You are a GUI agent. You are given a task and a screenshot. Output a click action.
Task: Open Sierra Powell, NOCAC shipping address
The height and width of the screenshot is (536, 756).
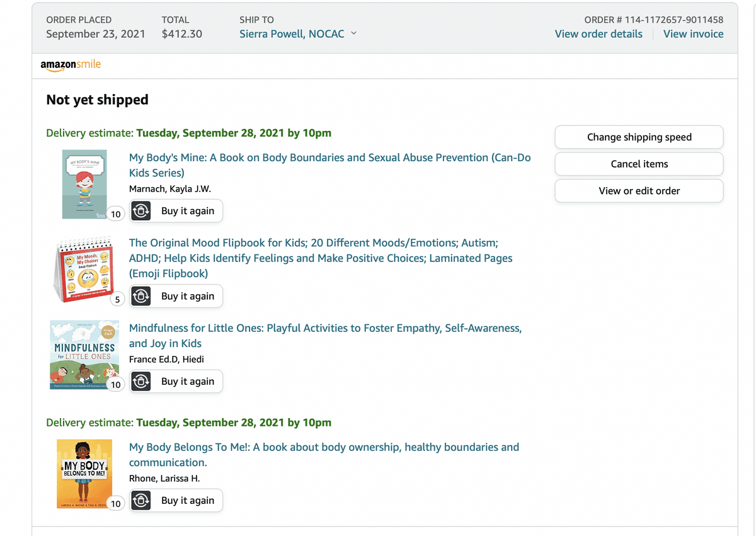click(x=292, y=34)
